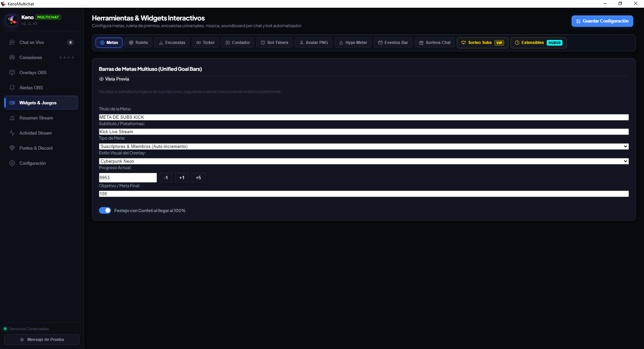
Task: Click the Chat en Vivo counter badge
Action: [x=70, y=42]
